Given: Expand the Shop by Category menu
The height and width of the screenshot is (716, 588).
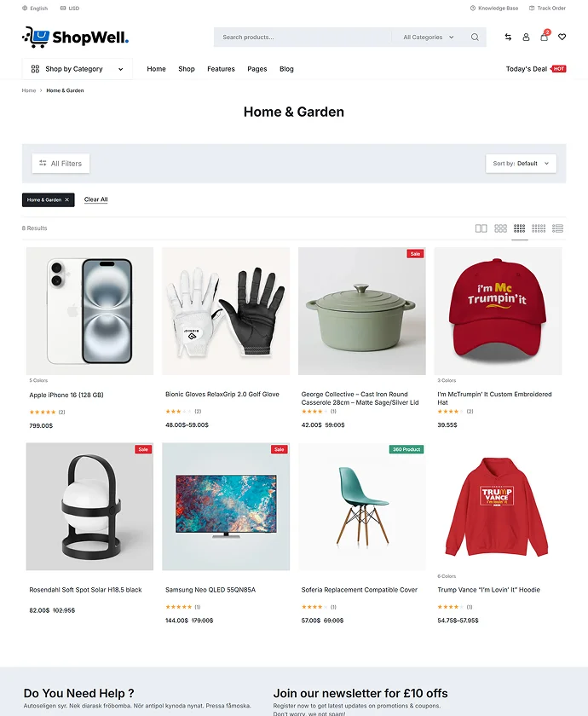Looking at the screenshot, I should (78, 69).
